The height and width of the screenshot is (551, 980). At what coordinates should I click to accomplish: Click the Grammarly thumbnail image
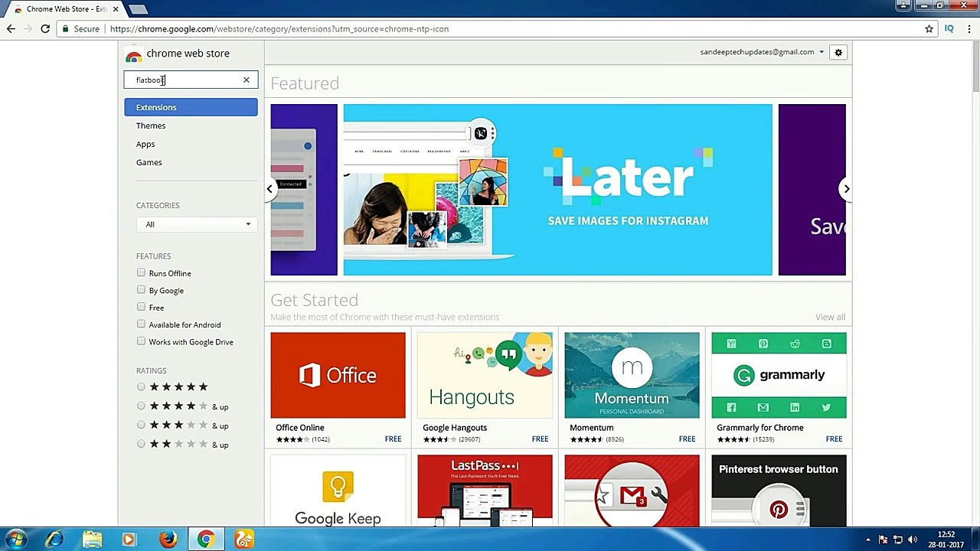[779, 375]
